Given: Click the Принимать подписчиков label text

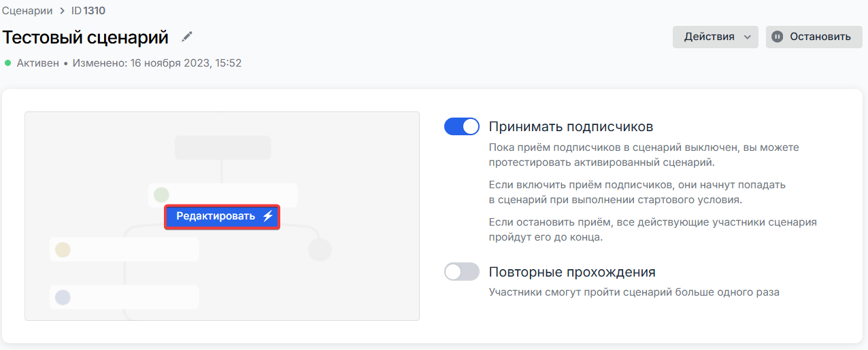Looking at the screenshot, I should tap(571, 126).
